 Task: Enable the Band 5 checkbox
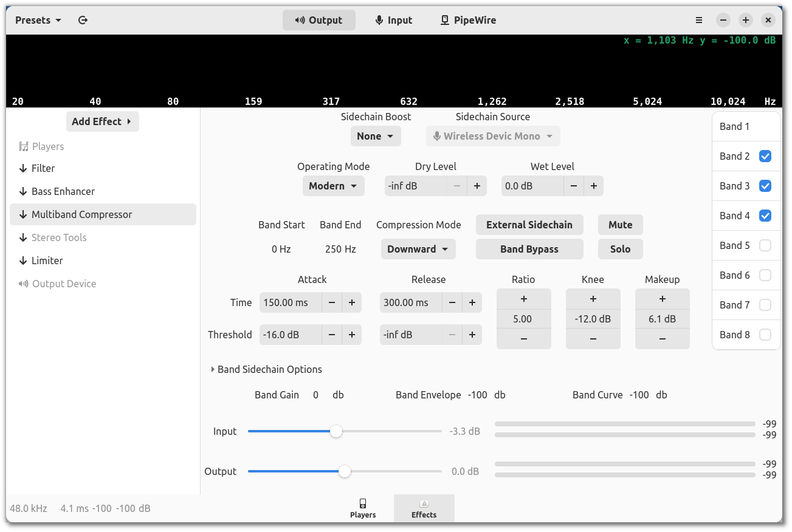[765, 245]
